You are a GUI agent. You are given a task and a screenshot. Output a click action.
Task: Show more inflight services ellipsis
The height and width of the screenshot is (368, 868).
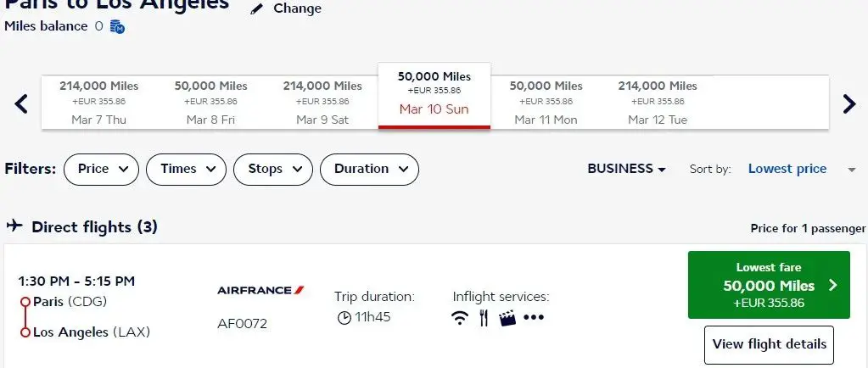coord(533,318)
